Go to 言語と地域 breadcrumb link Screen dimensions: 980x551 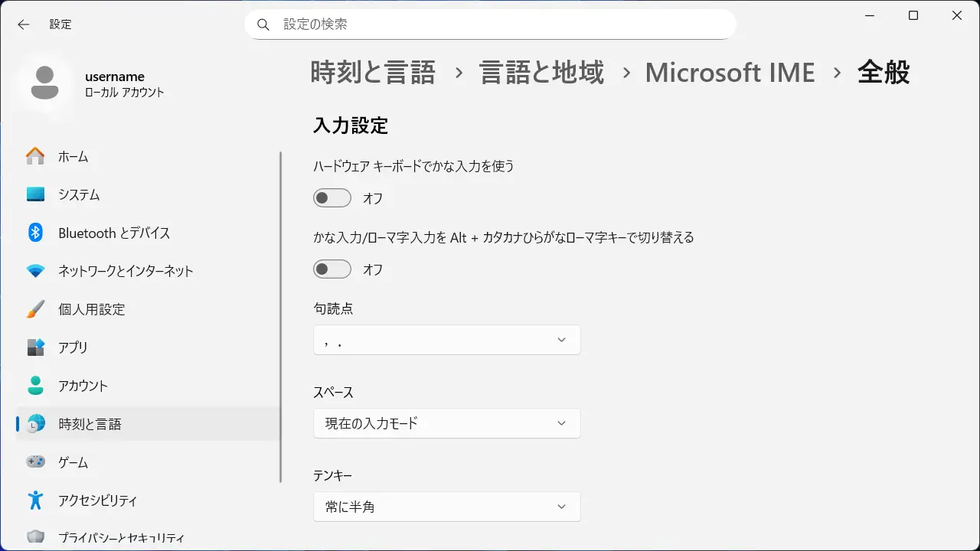541,73
